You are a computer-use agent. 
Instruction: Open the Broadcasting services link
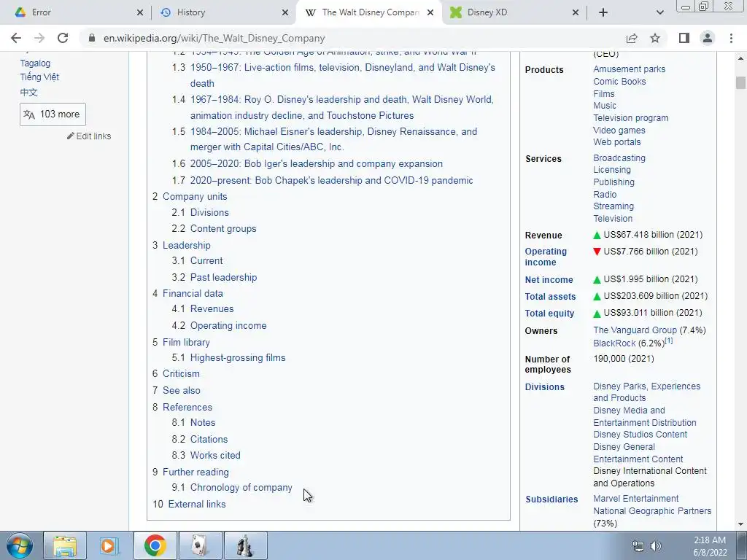(x=619, y=158)
